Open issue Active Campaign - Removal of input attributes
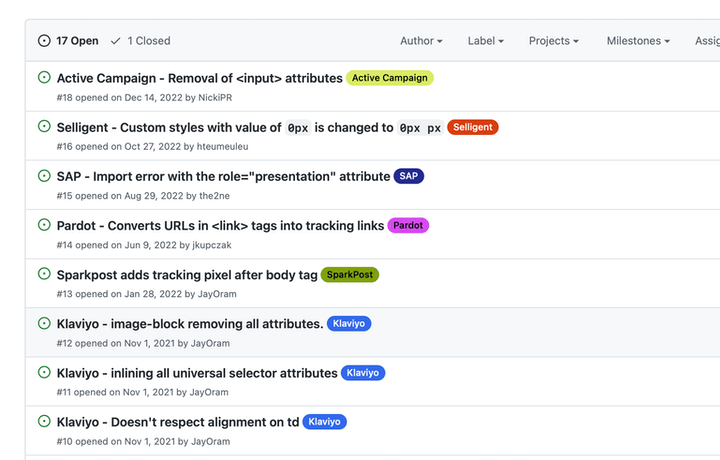This screenshot has width=720, height=460. tap(200, 78)
